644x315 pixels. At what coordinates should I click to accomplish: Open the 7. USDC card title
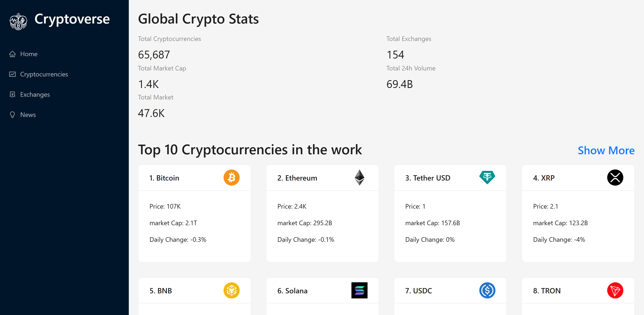pyautogui.click(x=418, y=291)
